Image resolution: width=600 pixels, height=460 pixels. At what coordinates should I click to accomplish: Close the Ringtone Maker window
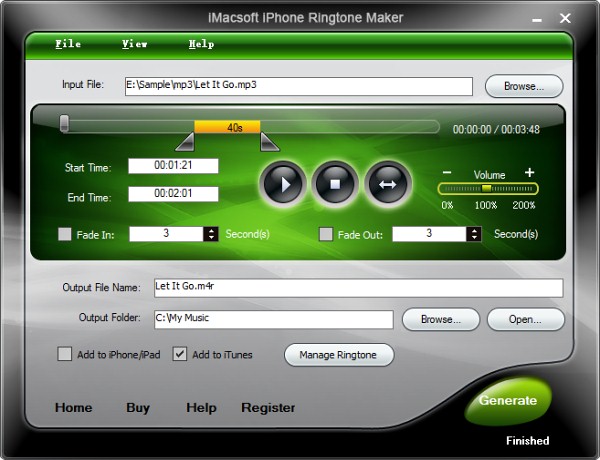565,18
